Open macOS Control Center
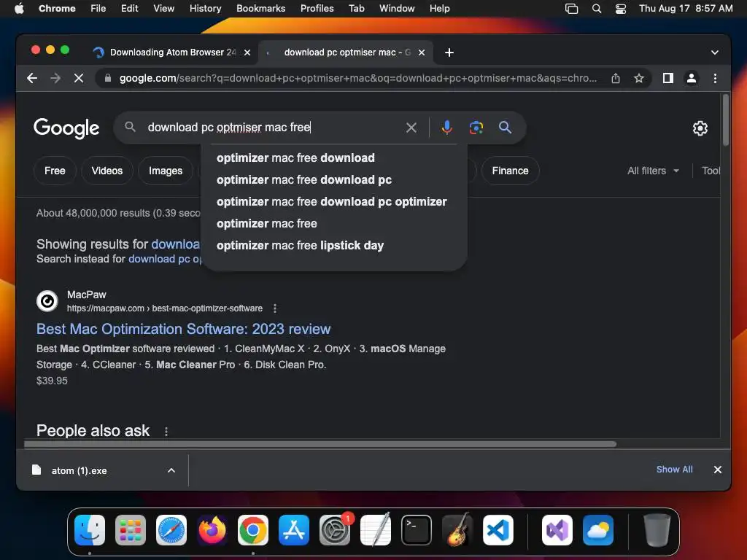 620,9
